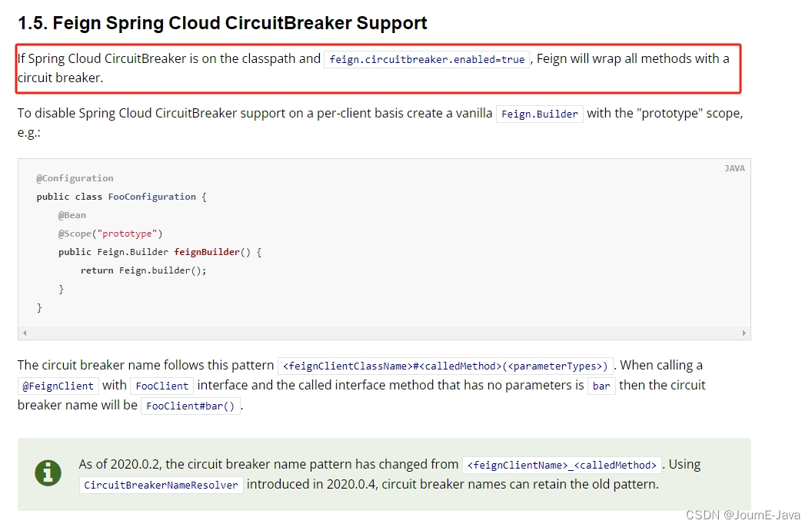Click the <feignClientName>_<calledMethod> pattern snippet
Viewport: 812px width, 527px height.
(x=563, y=464)
